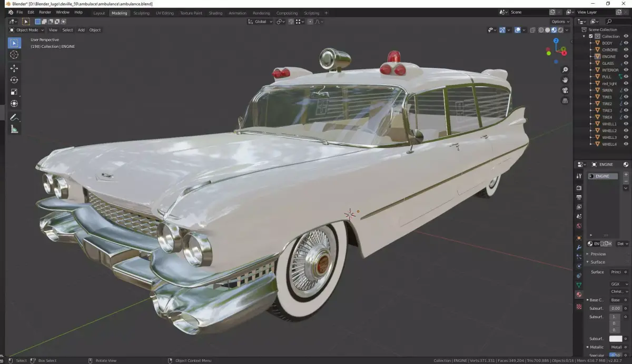Click the pan view hand icon
Image resolution: width=632 pixels, height=364 pixels.
pos(565,80)
